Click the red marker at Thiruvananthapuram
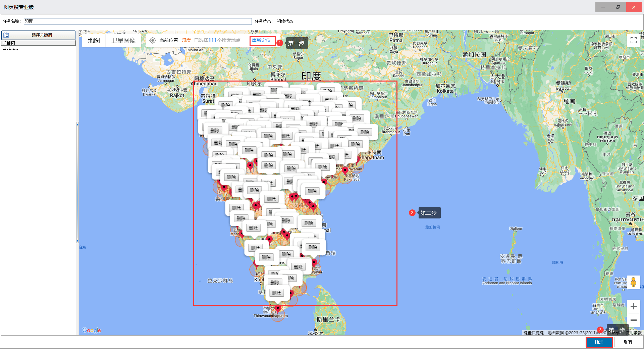644x349 pixels. [278, 308]
